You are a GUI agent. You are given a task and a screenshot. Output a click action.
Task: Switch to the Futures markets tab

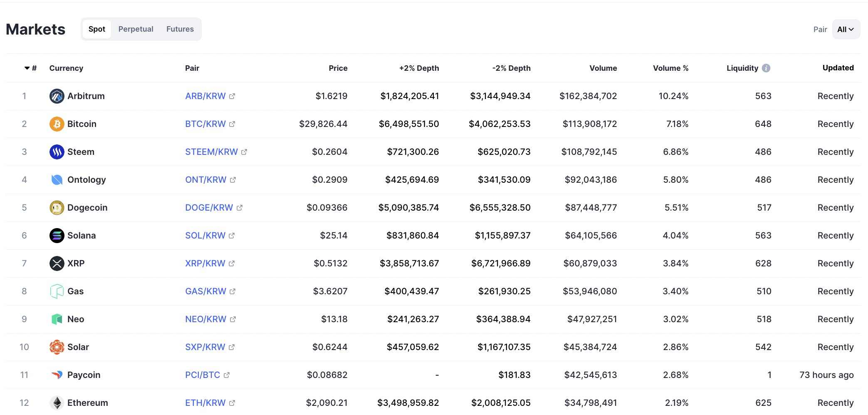pos(180,29)
